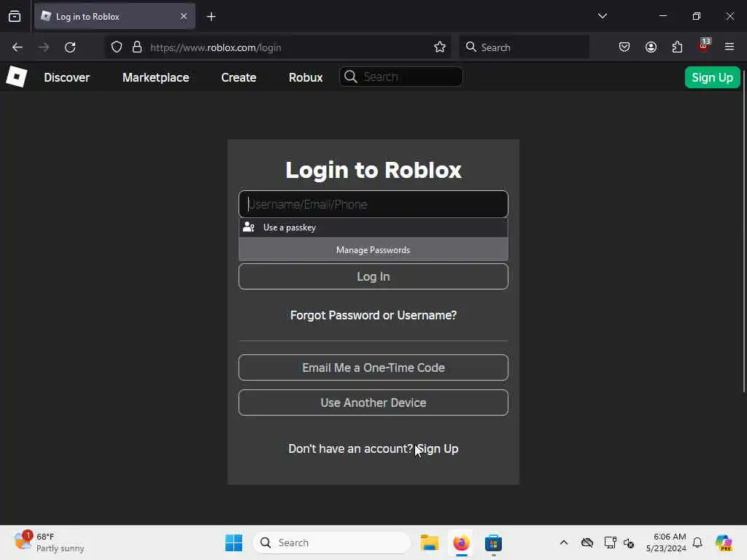Launch Copilot from the taskbar
Viewport: 747px width, 560px height.
(724, 542)
